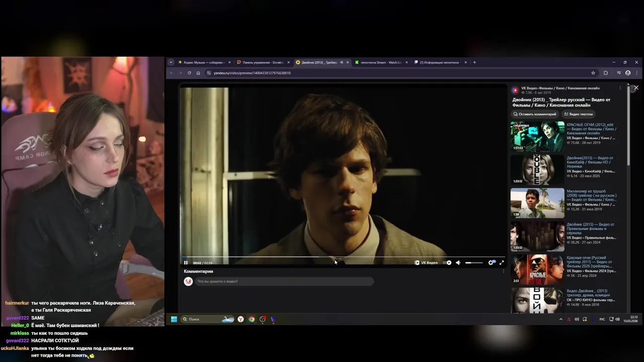This screenshot has width=644, height=362.
Task: Switch the РУС input language indicator
Action: [602, 319]
